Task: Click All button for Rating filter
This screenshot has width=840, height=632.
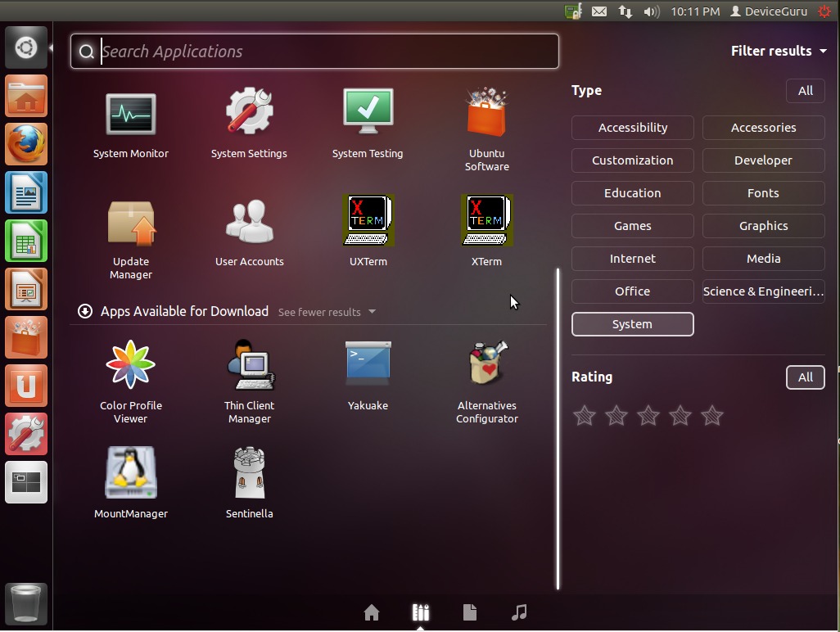Action: (805, 377)
